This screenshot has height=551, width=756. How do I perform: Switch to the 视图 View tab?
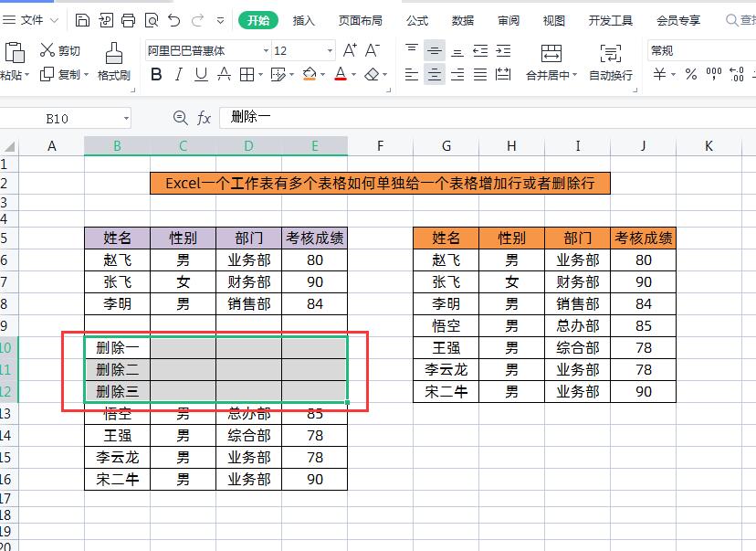554,20
